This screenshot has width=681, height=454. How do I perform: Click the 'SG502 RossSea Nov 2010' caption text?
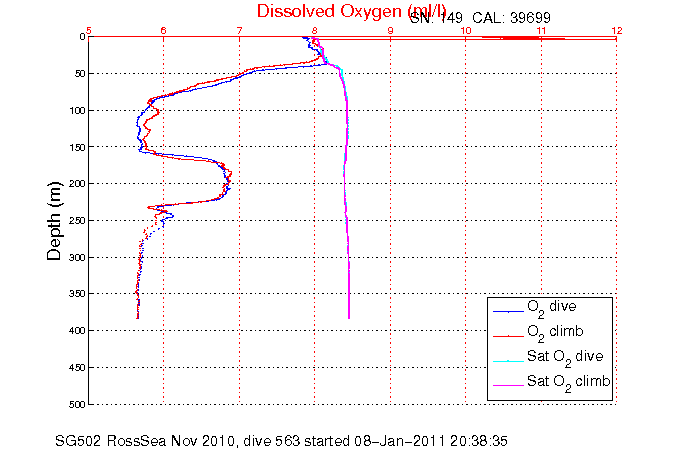tap(146, 441)
